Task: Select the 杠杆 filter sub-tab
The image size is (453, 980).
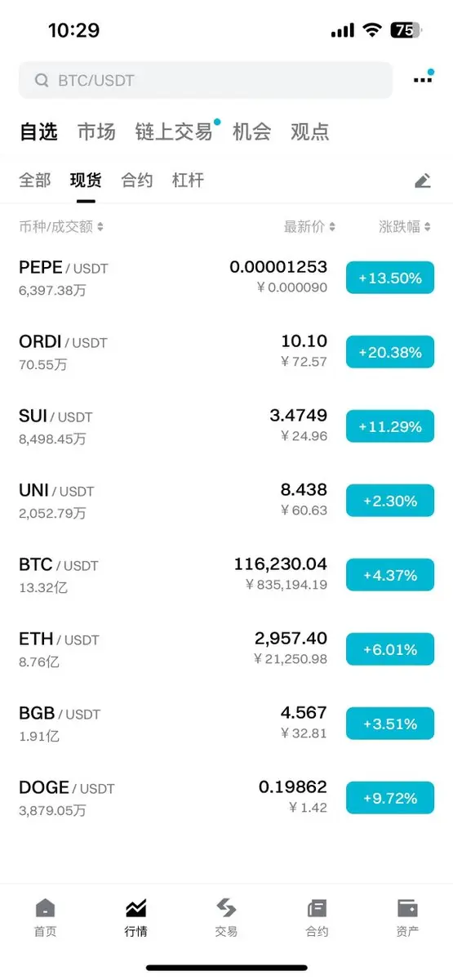Action: click(x=188, y=180)
